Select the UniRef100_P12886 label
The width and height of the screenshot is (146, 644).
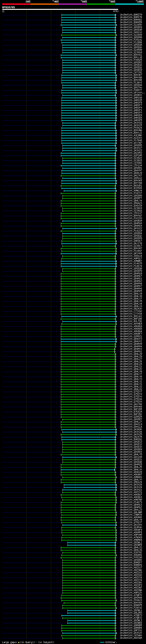point(131,42)
